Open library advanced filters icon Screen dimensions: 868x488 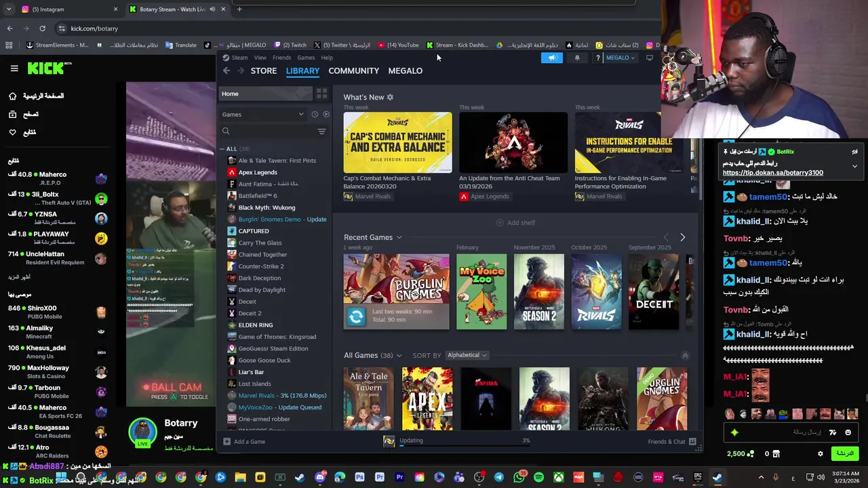point(321,131)
